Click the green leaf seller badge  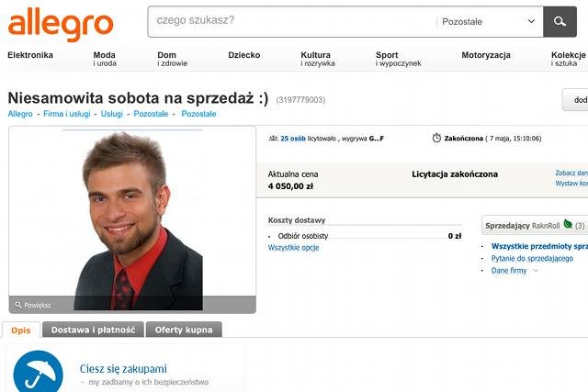[x=568, y=224]
